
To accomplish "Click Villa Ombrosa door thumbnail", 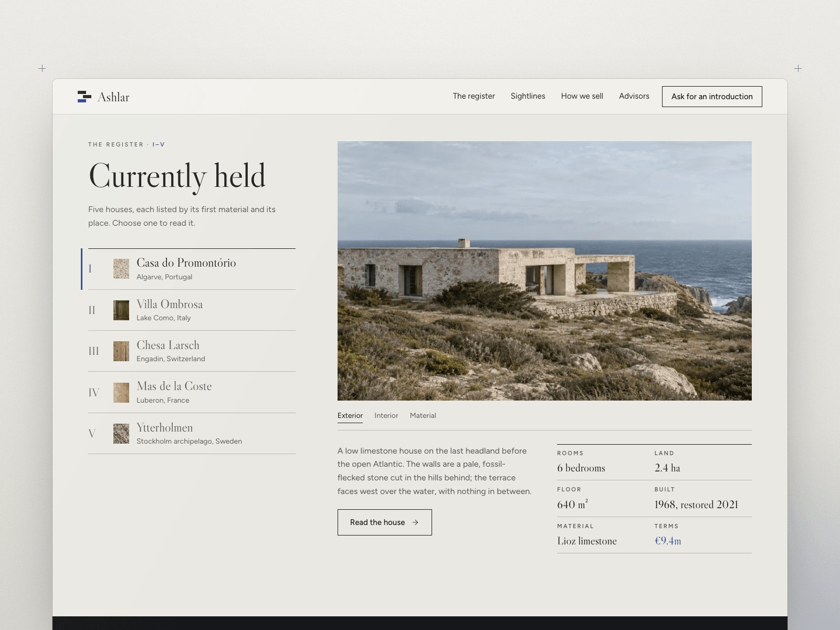I will (121, 310).
